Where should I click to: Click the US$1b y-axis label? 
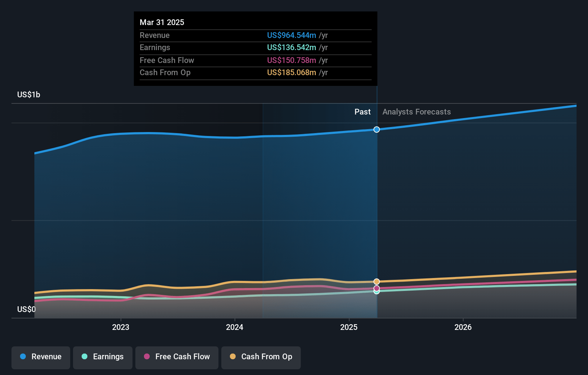pos(29,94)
